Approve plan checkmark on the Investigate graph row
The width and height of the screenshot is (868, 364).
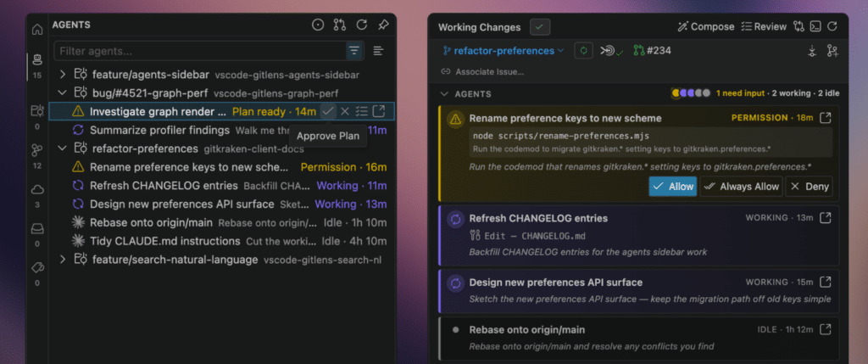pos(328,111)
